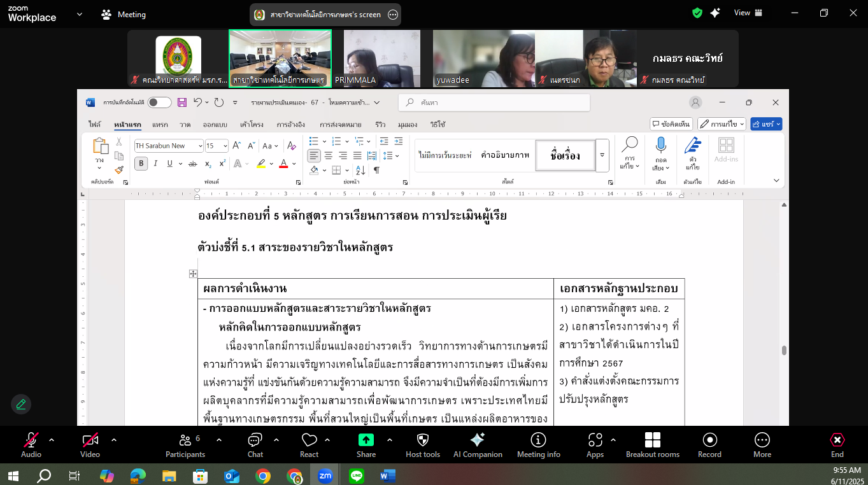Image resolution: width=868 pixels, height=485 pixels.
Task: Switch to the รีวิว (Review) tab
Action: tap(380, 124)
